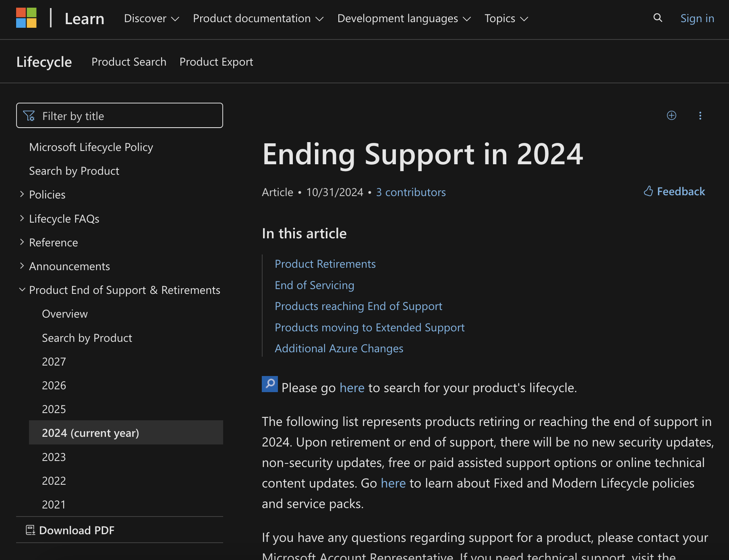Click the Microsoft logo icon
This screenshot has width=729, height=560.
[26, 18]
